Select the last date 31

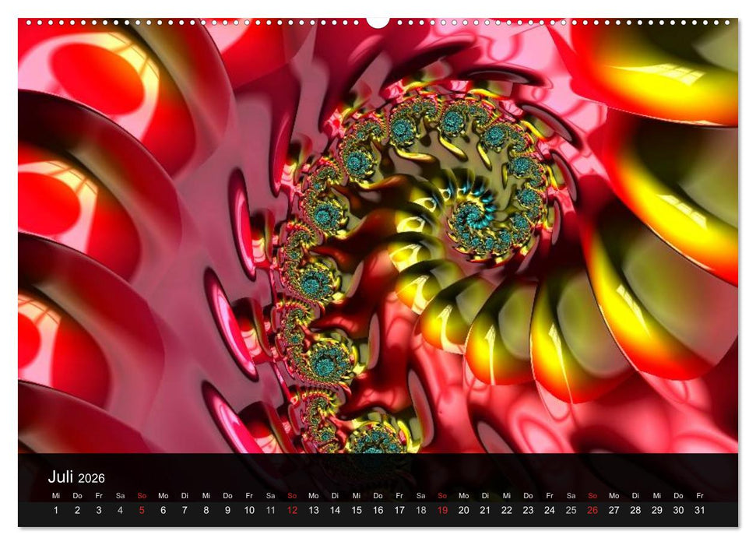tap(700, 511)
